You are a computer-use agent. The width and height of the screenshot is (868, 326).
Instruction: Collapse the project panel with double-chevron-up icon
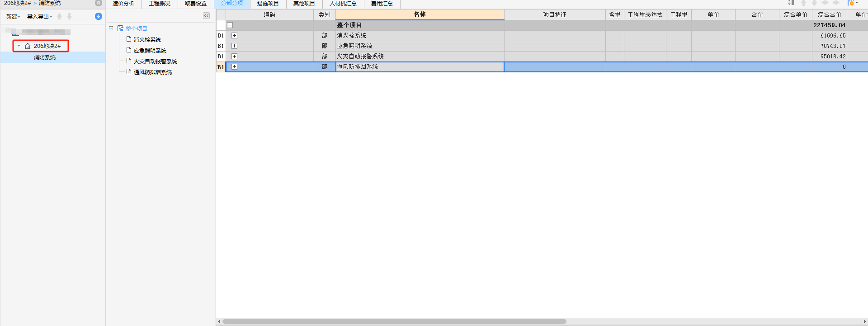(98, 3)
